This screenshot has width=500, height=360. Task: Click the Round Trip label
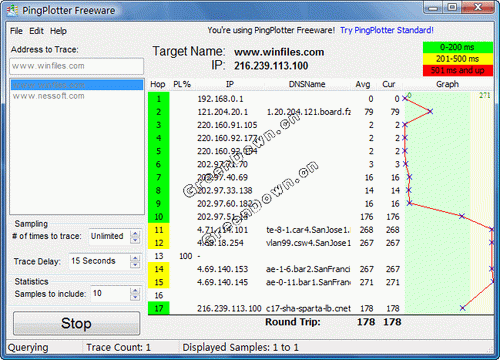(x=293, y=322)
